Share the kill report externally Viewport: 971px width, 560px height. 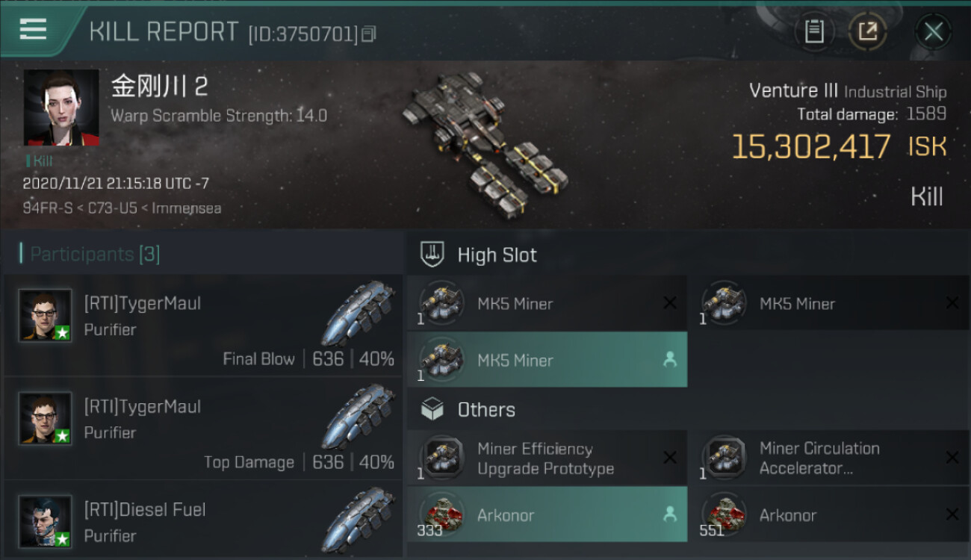[x=868, y=32]
